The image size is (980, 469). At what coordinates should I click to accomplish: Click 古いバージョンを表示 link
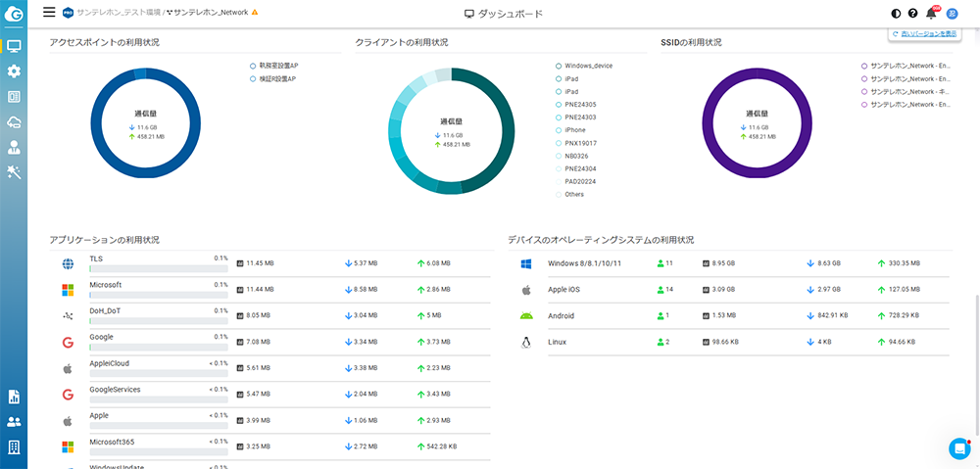[928, 33]
